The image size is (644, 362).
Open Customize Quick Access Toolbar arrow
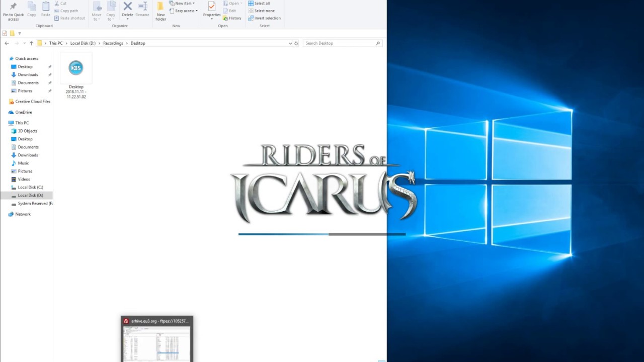tap(20, 34)
